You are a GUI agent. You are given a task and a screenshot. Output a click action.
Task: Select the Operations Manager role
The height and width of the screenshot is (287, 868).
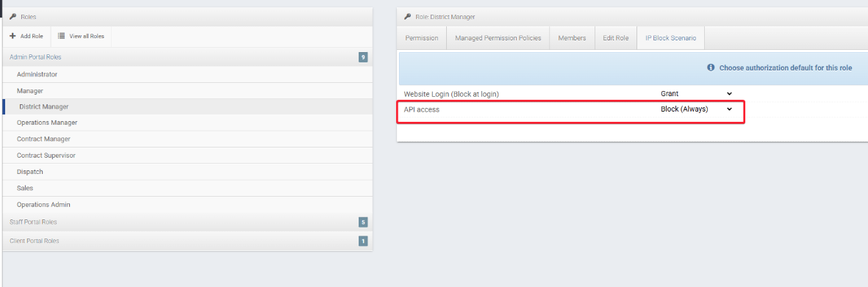click(187, 123)
